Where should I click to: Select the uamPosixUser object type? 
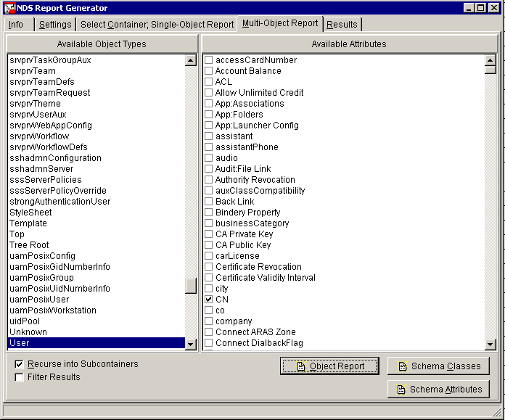(97, 299)
